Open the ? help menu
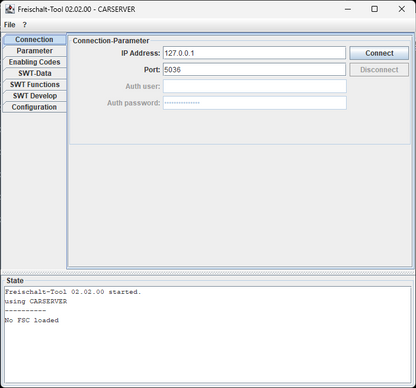 coord(24,25)
